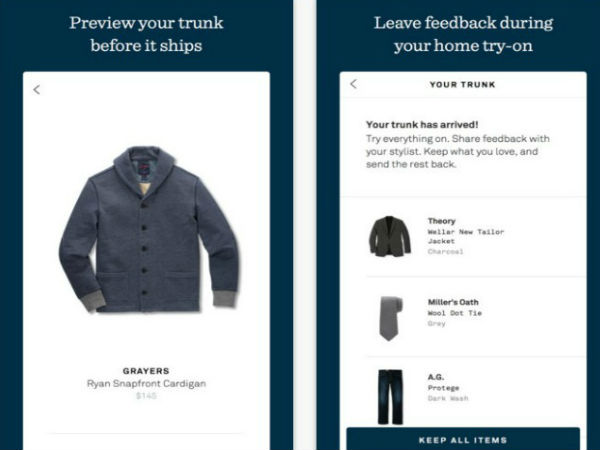Click the KEEP ALL ITEMS button
The image size is (600, 450).
pyautogui.click(x=463, y=439)
